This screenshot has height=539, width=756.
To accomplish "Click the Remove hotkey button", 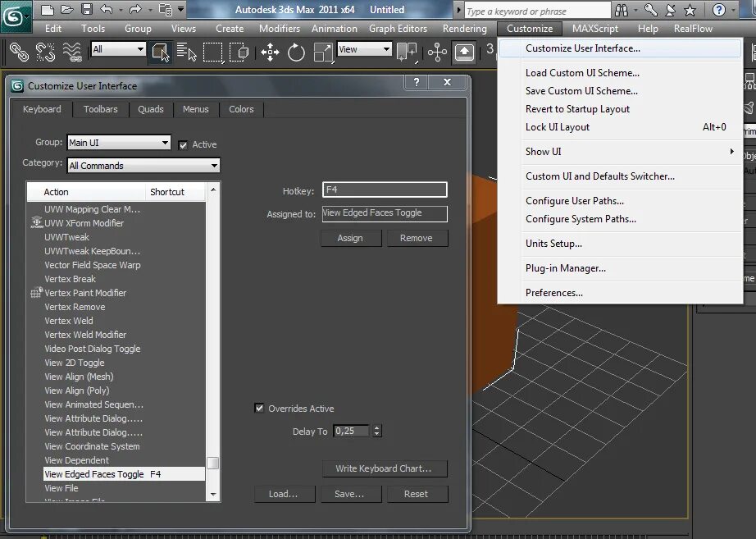I will click(x=417, y=238).
